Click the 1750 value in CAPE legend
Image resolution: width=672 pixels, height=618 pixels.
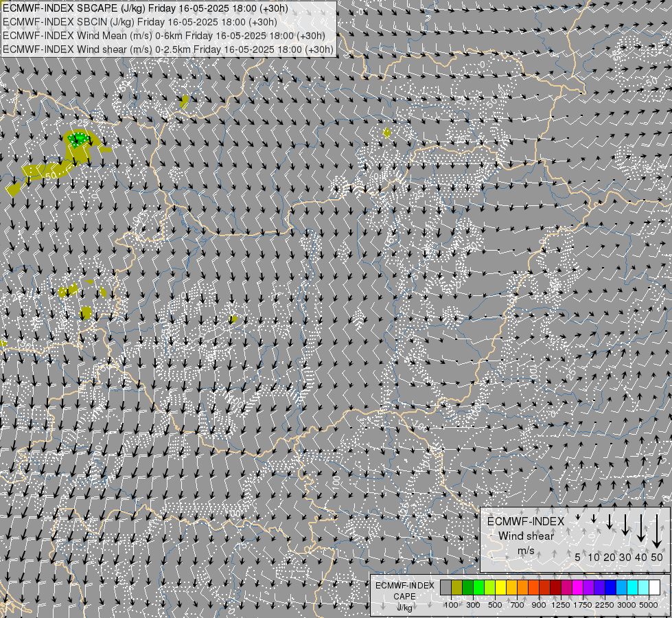[x=583, y=605]
